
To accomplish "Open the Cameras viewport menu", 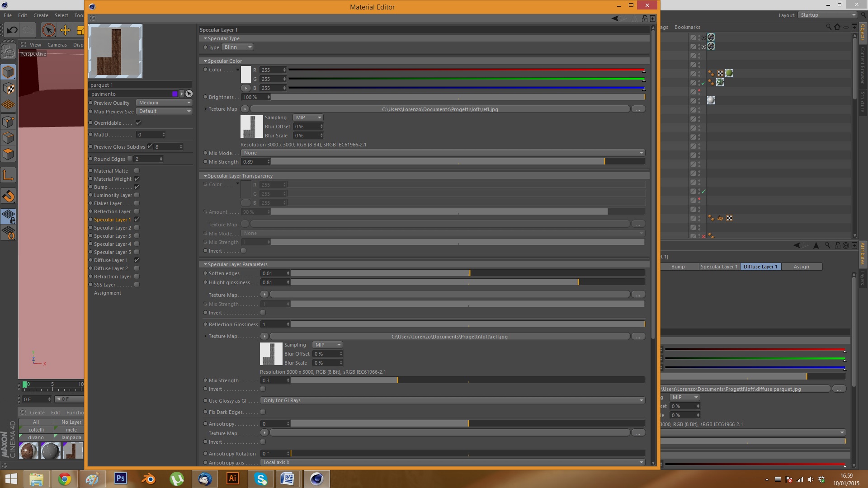I will point(57,45).
